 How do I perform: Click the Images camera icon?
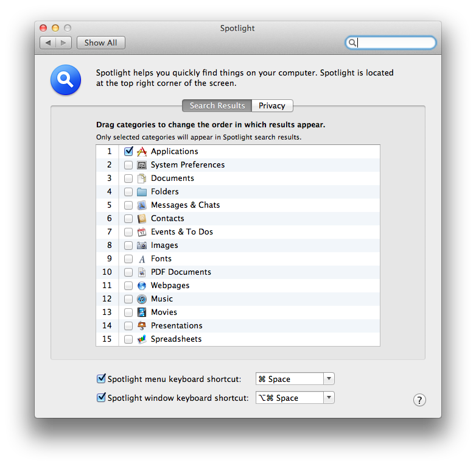[142, 245]
